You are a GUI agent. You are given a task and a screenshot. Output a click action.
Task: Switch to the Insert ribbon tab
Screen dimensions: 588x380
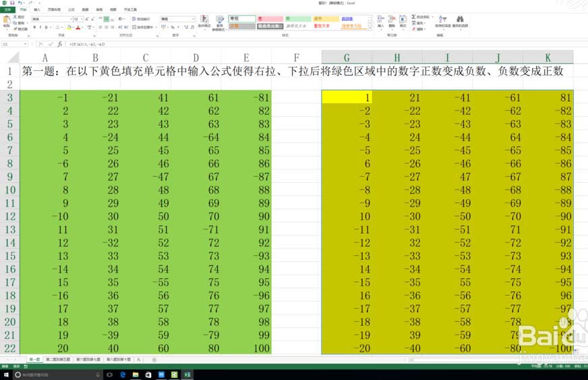[x=36, y=10]
